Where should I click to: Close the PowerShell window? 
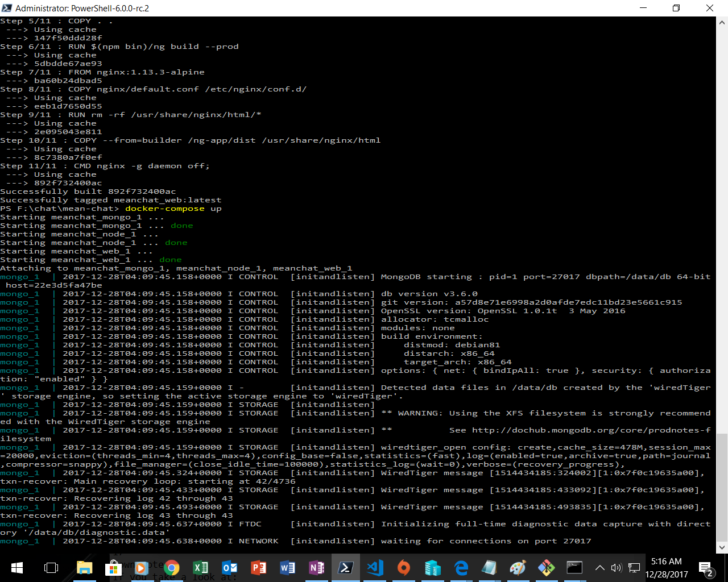tap(710, 8)
